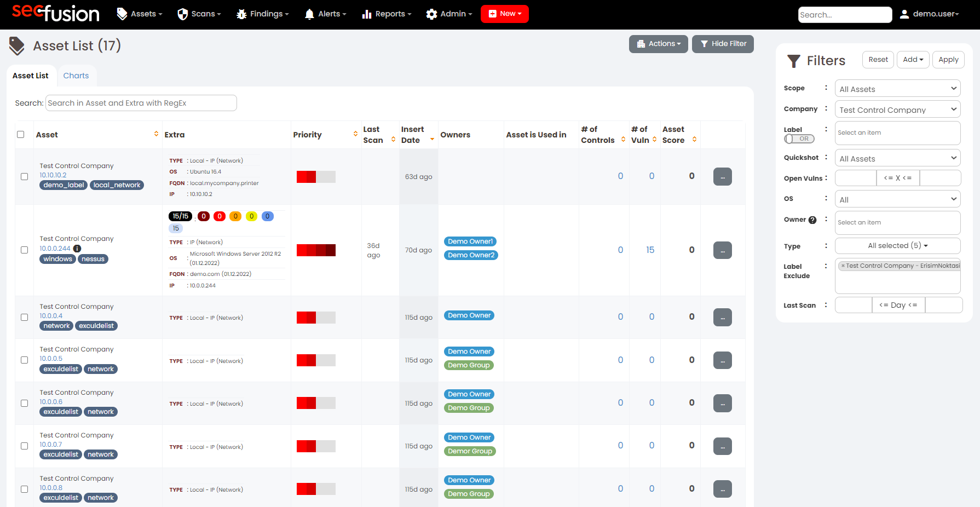Click the Assets tag icon in navbar

(122, 14)
